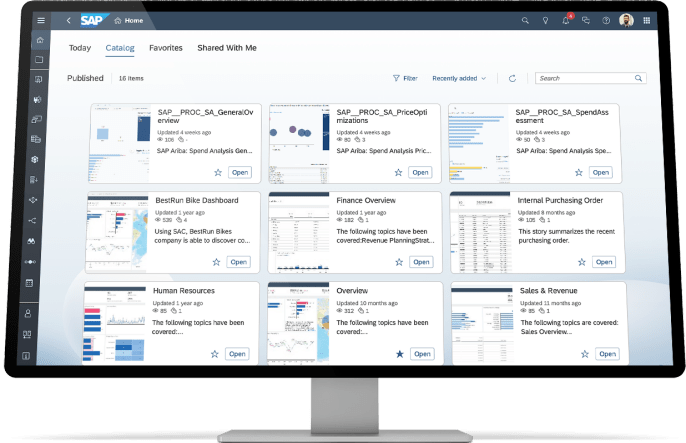Viewport: 686px width, 443px height.
Task: Switch to the Today tab
Action: point(80,48)
